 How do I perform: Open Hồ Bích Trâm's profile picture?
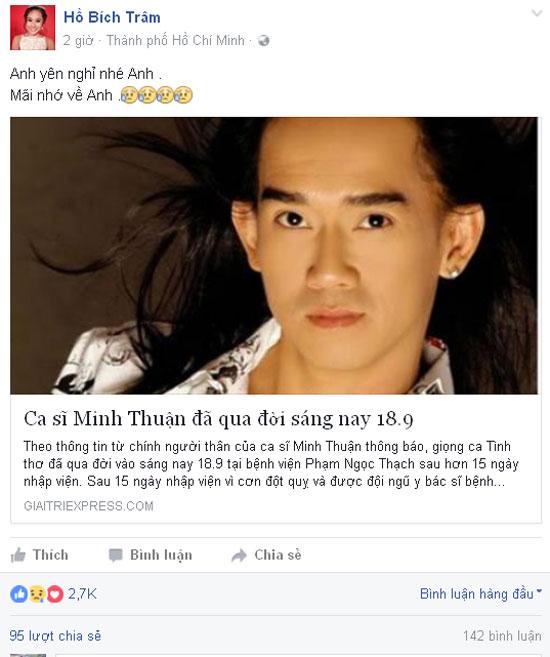[x=33, y=28]
